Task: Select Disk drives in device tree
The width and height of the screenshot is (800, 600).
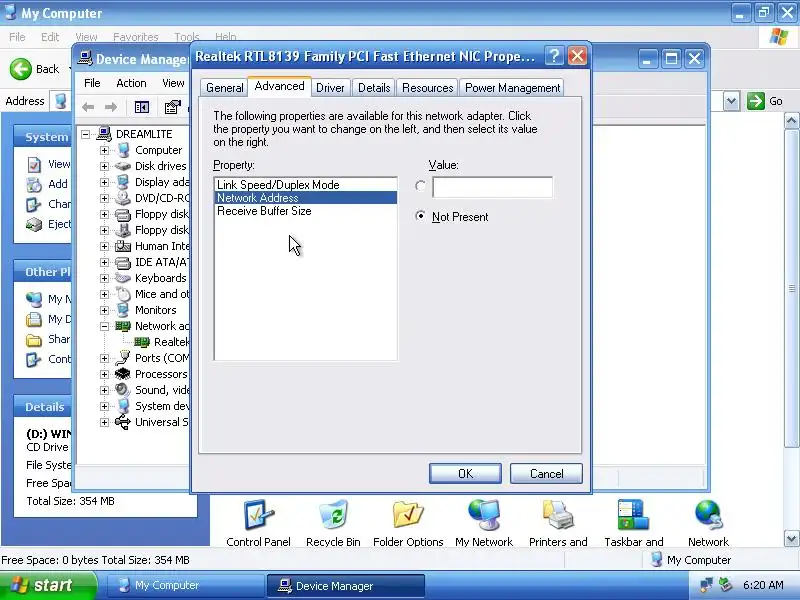Action: pyautogui.click(x=161, y=166)
